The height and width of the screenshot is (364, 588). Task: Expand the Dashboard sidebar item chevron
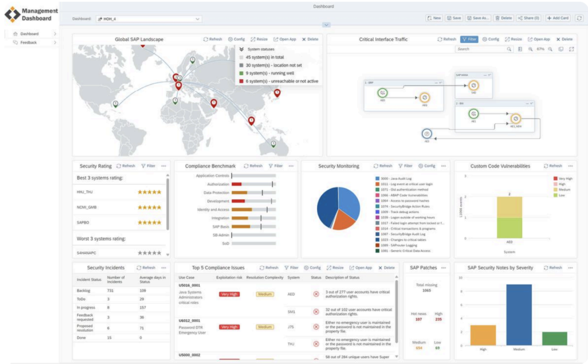55,34
